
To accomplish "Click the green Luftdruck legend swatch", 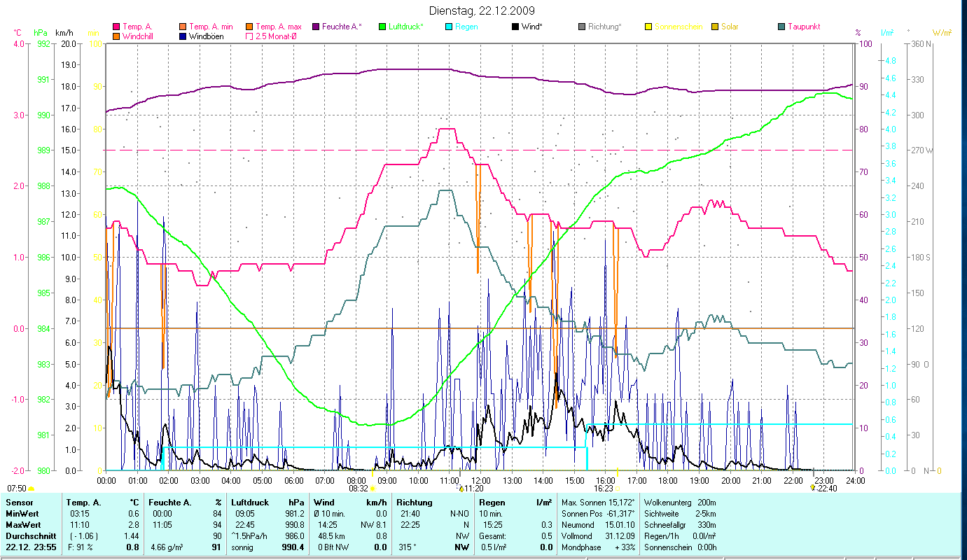I will click(x=382, y=27).
